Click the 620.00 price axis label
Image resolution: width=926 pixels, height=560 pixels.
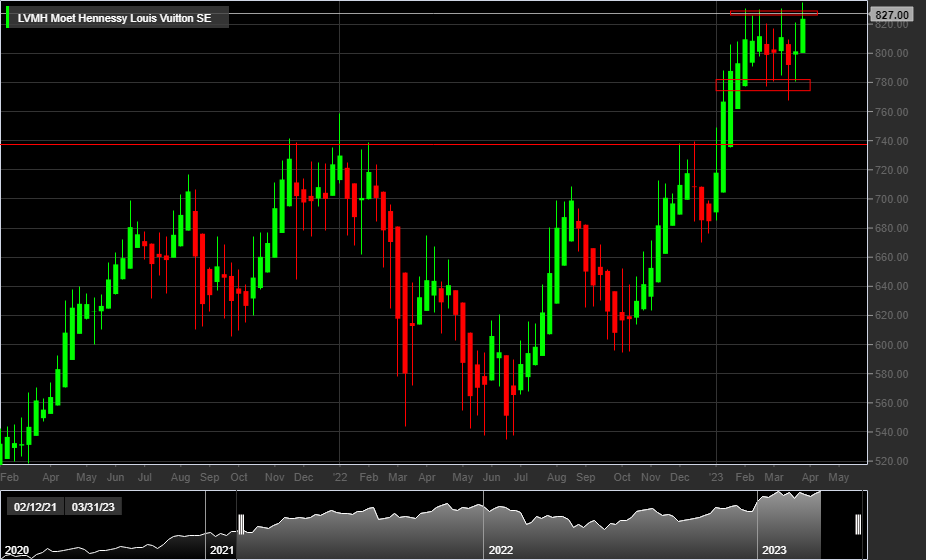click(892, 315)
